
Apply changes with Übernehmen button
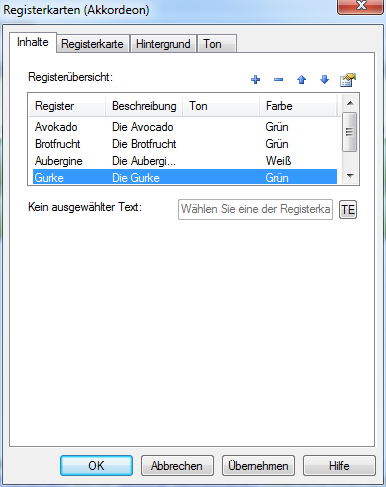[258, 466]
